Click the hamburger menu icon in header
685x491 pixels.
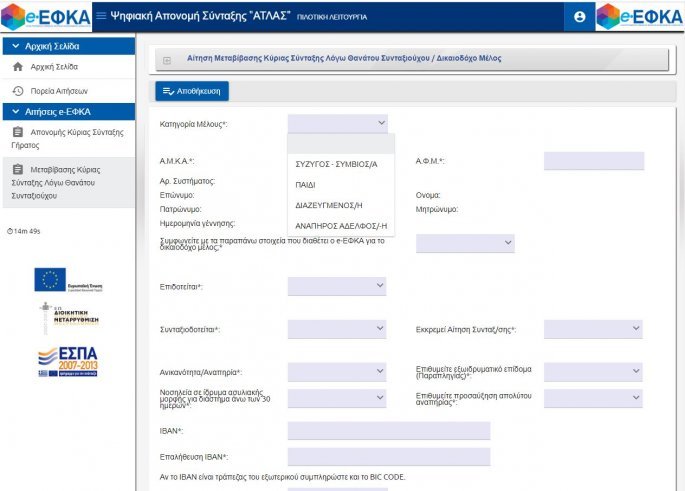(101, 16)
